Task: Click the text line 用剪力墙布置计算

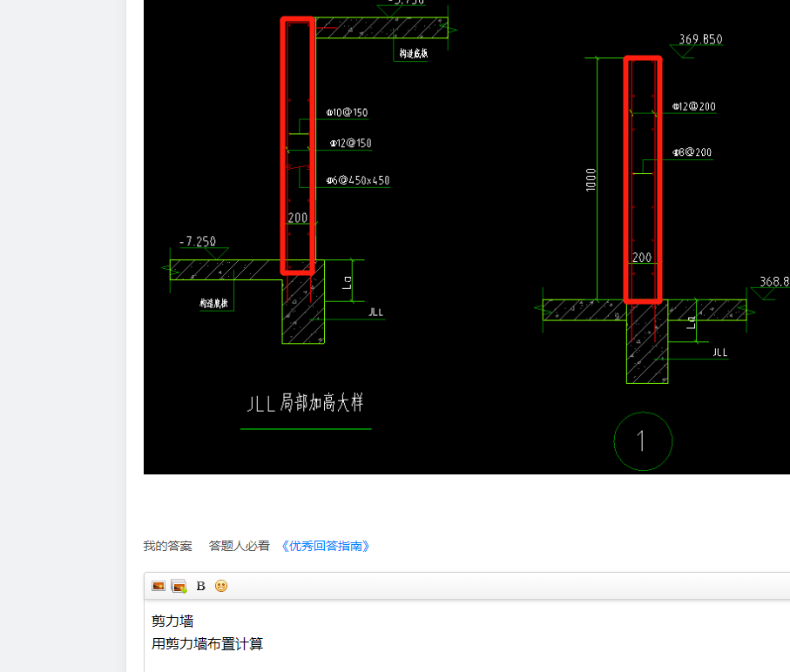Action: [207, 644]
